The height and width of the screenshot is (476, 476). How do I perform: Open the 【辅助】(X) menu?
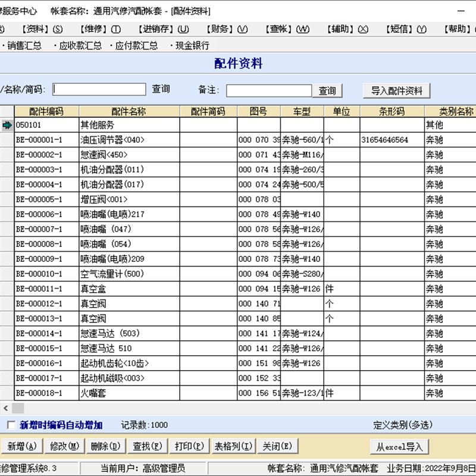coord(347,29)
